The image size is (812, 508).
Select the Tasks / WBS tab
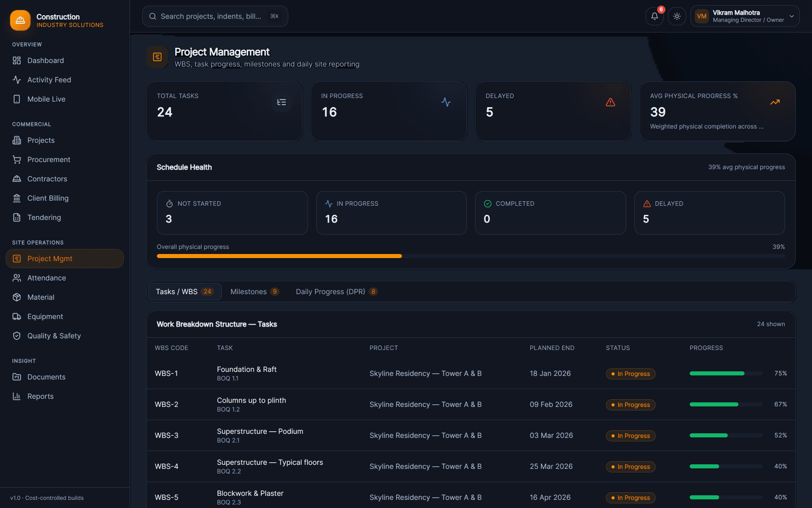(185, 292)
